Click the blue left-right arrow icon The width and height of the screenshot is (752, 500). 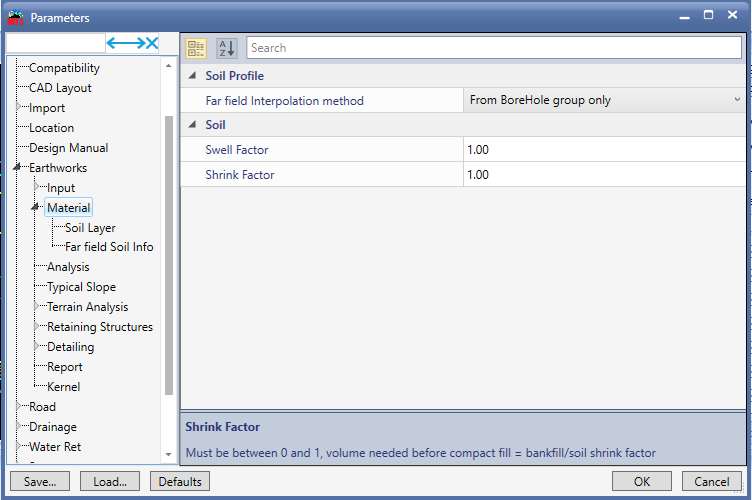point(126,44)
